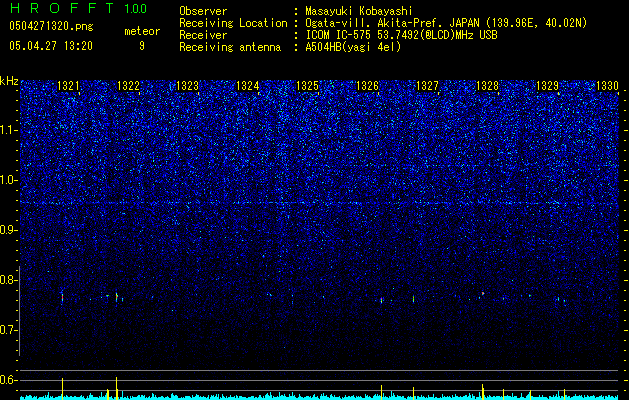Select the ICOM IC-575 receiver description
The image size is (629, 400).
401,35
